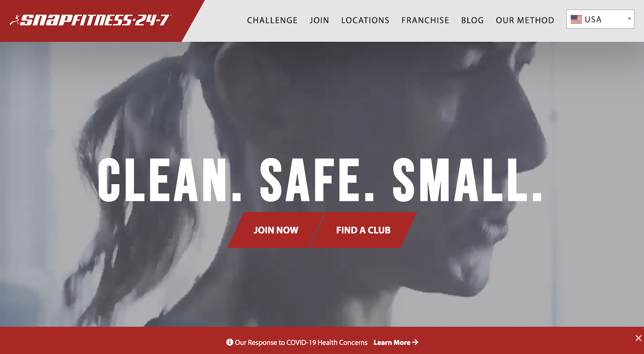Click the Find a Club button
644x354 pixels.
(x=363, y=230)
